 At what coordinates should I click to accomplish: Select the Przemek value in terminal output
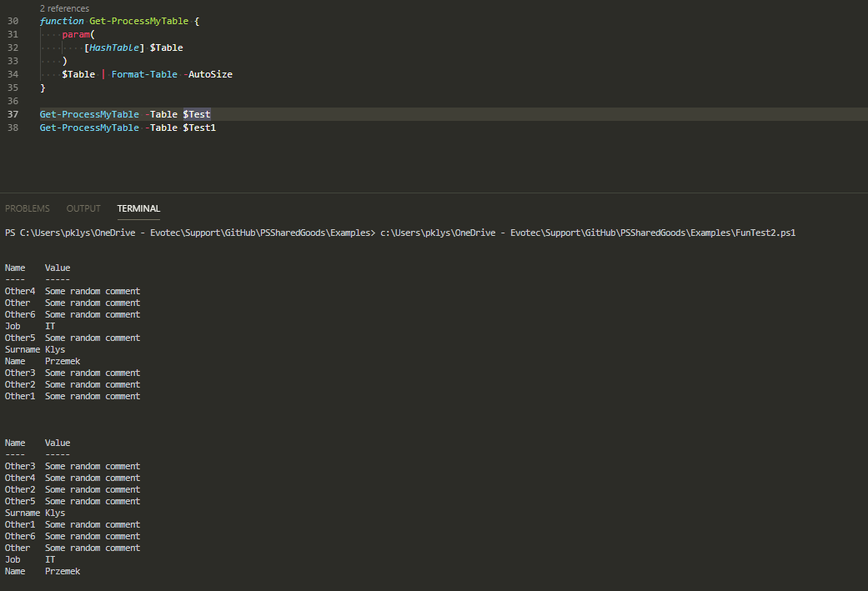point(63,361)
